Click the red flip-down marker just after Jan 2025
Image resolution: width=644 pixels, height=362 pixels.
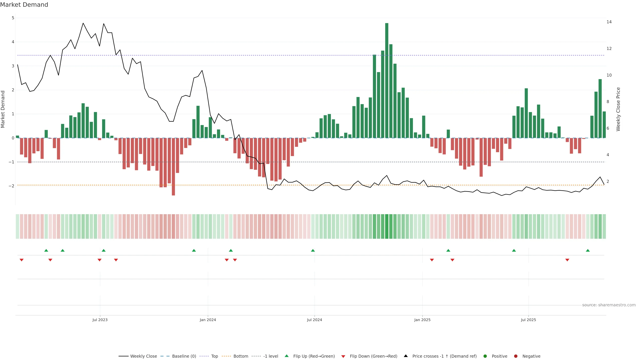pyautogui.click(x=432, y=260)
